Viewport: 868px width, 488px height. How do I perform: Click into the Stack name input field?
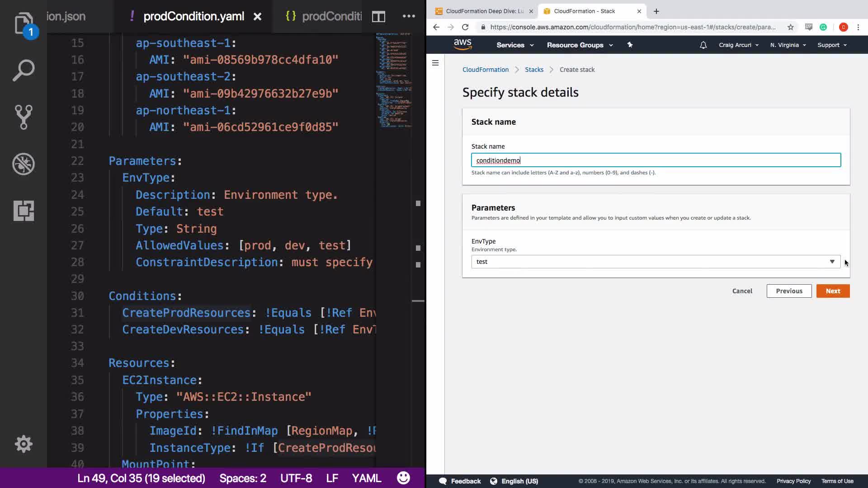656,160
